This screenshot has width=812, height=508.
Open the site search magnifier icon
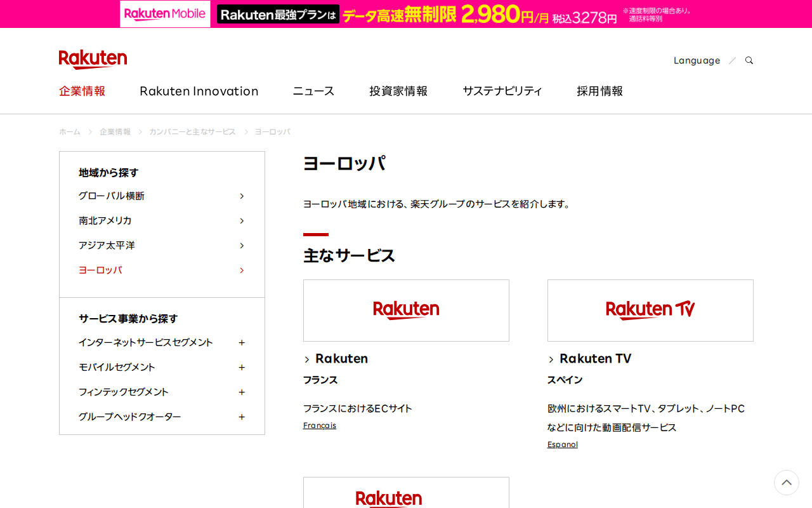[x=749, y=60]
